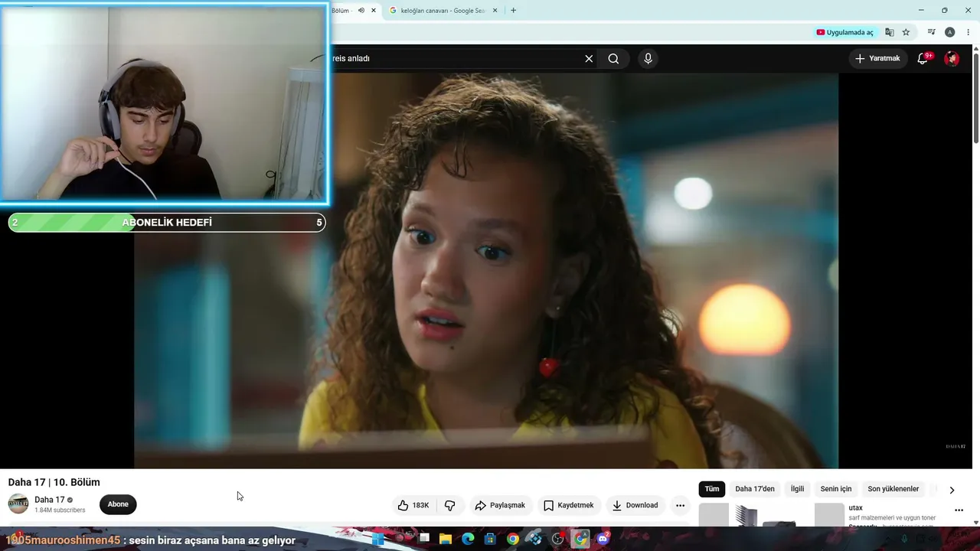Select the İlgili filter chip

coord(797,489)
